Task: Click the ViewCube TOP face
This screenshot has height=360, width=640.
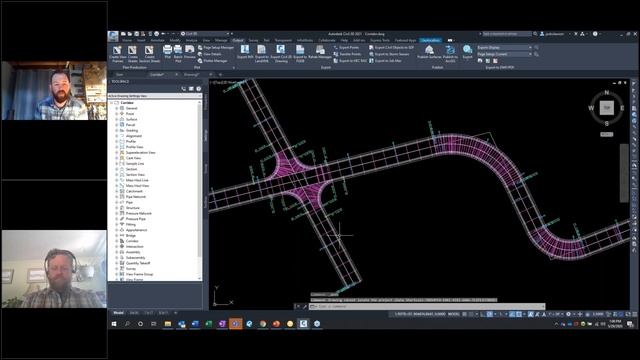Action: click(607, 108)
